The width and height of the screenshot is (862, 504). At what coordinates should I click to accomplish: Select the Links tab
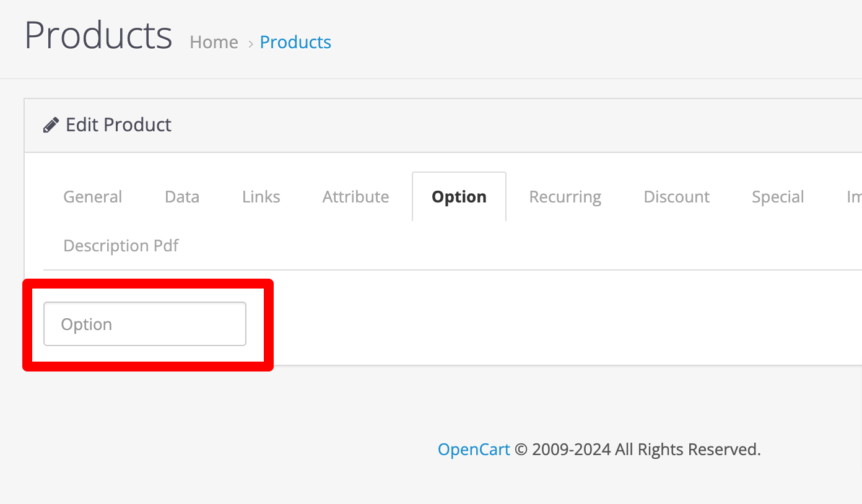pyautogui.click(x=261, y=197)
